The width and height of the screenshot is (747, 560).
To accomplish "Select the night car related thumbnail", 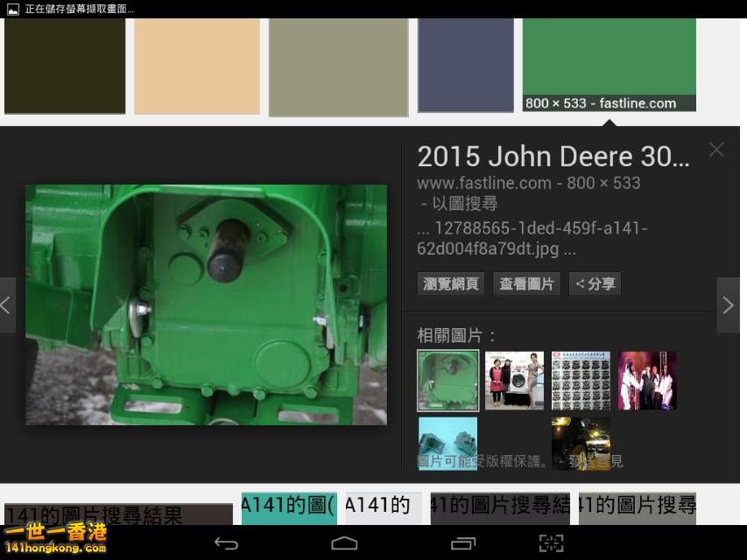I will (x=581, y=444).
